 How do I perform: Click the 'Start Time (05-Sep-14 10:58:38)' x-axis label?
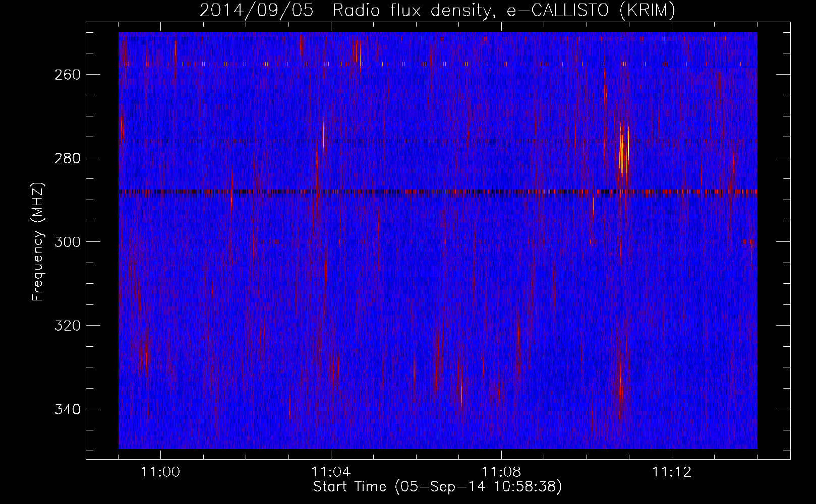[x=437, y=487]
